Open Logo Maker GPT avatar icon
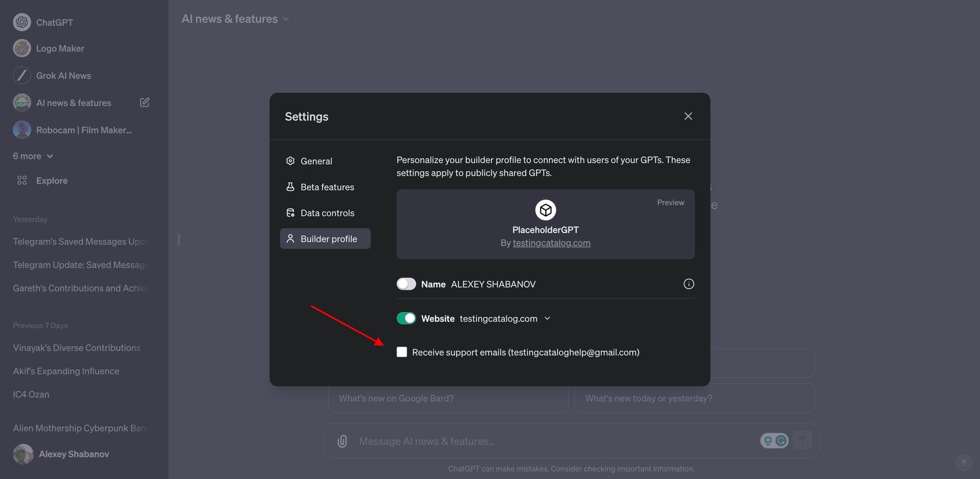The height and width of the screenshot is (479, 980). [22, 48]
